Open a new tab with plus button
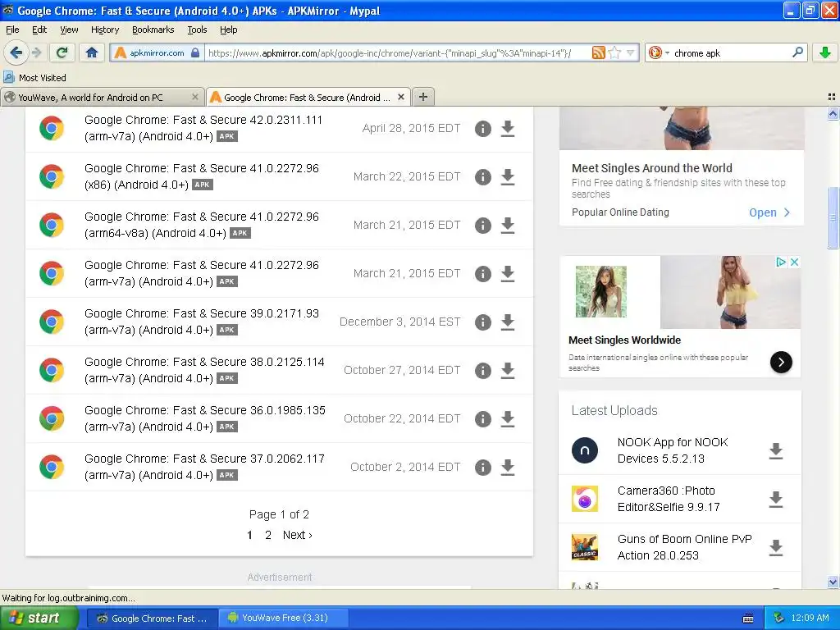Screen dimensions: 840x630 [x=423, y=97]
